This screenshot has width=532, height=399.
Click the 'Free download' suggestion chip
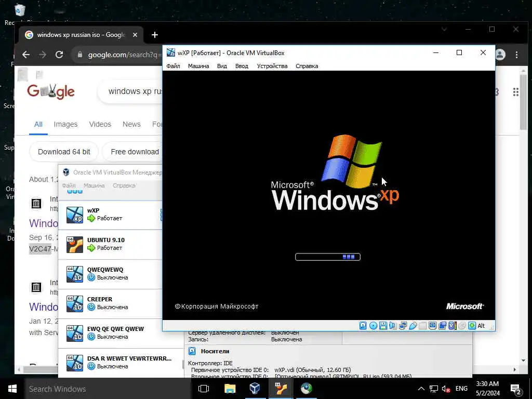[x=132, y=152]
